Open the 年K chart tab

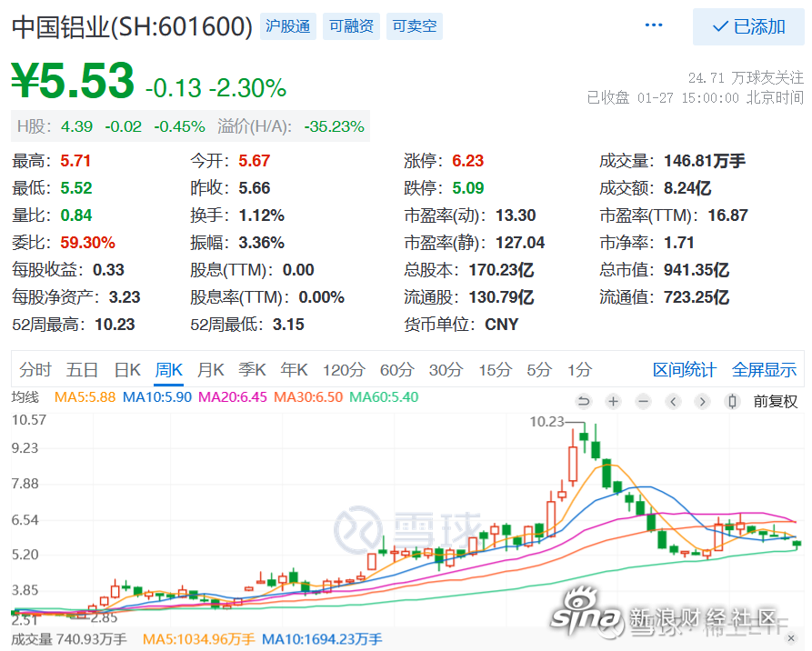(294, 370)
